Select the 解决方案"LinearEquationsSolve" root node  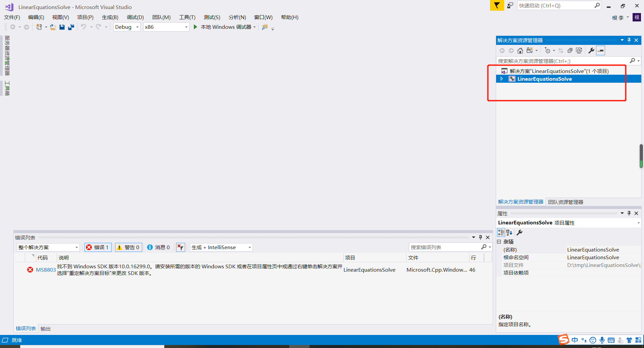[558, 71]
